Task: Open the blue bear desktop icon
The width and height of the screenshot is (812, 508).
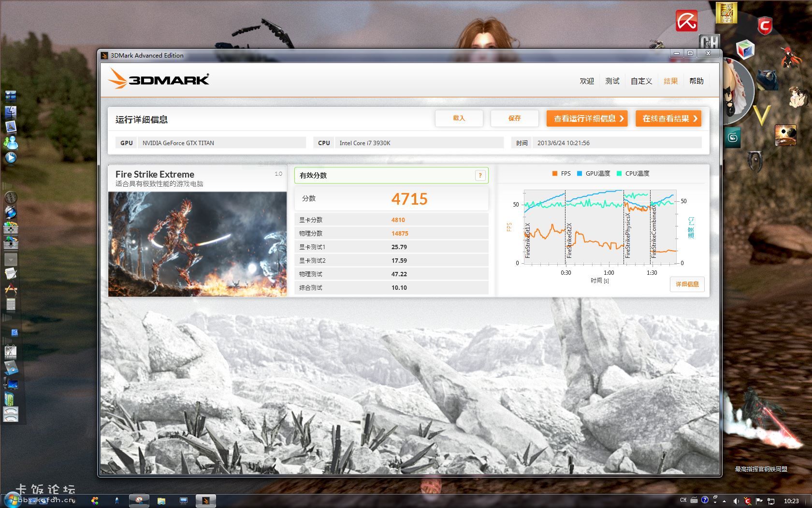Action: (767, 80)
